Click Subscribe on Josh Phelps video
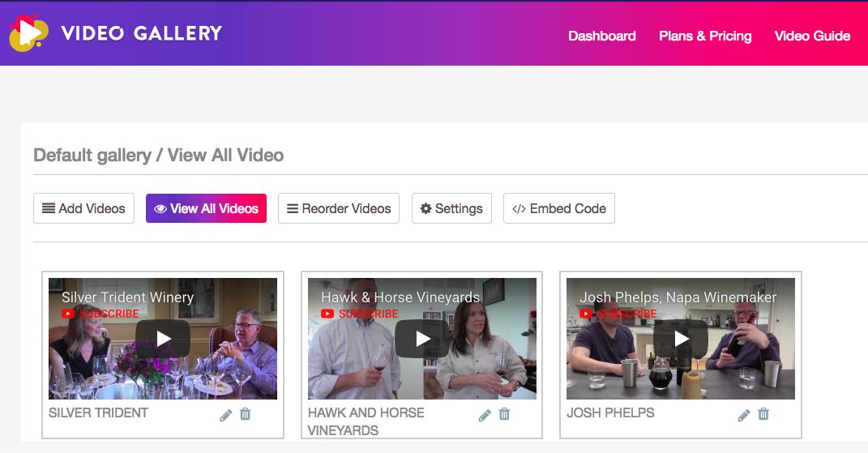The image size is (868, 453). tap(618, 314)
